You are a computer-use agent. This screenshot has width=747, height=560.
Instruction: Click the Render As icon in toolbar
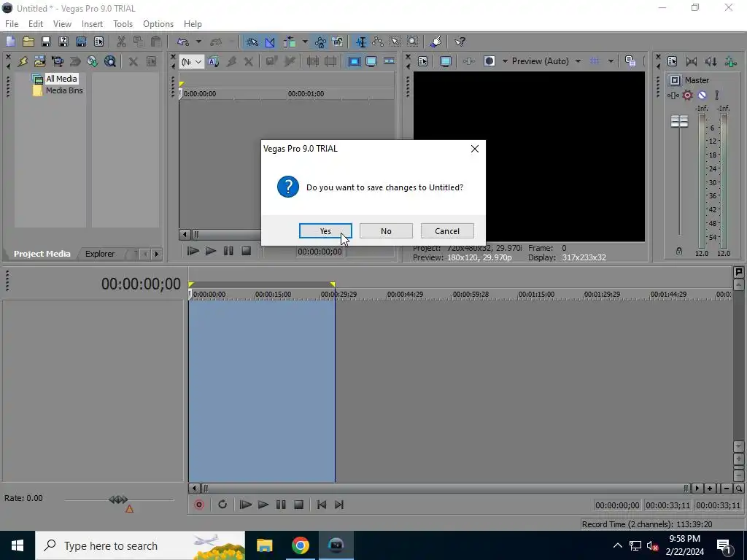coord(81,42)
